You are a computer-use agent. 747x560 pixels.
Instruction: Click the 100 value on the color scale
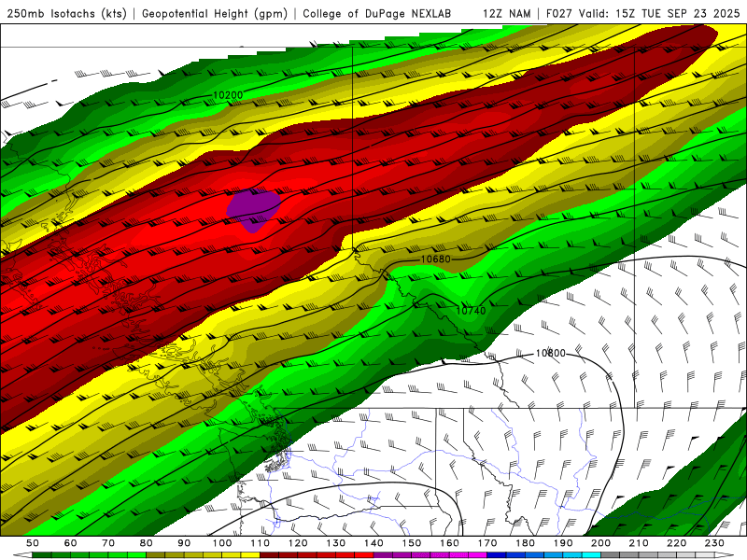click(x=222, y=543)
